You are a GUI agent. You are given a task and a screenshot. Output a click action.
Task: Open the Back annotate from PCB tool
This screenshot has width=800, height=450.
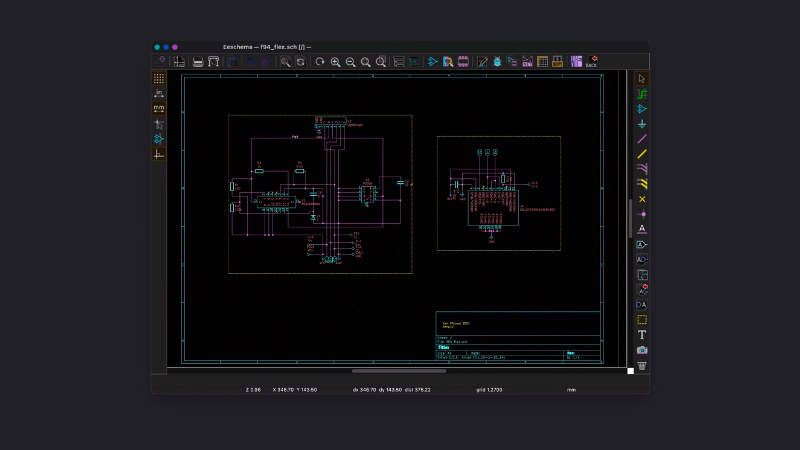coord(591,62)
